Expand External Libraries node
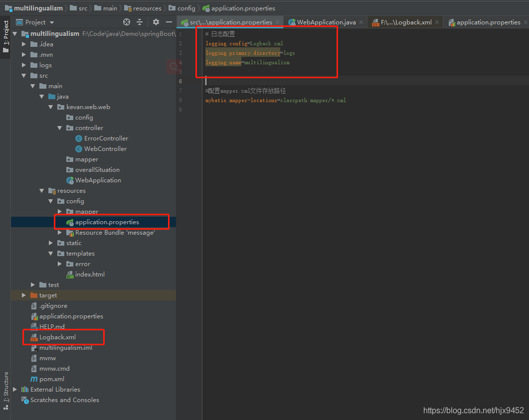529x420 pixels. click(x=15, y=389)
